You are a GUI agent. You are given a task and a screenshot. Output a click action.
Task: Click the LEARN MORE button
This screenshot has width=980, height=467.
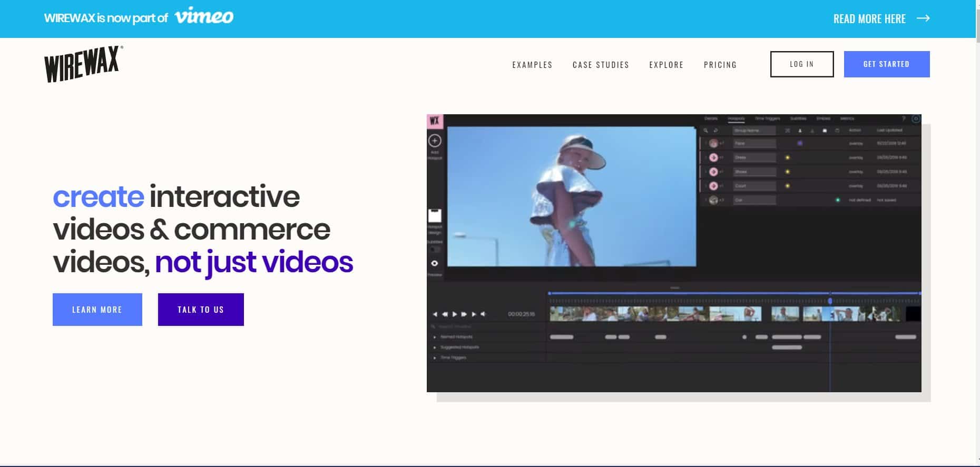point(97,310)
